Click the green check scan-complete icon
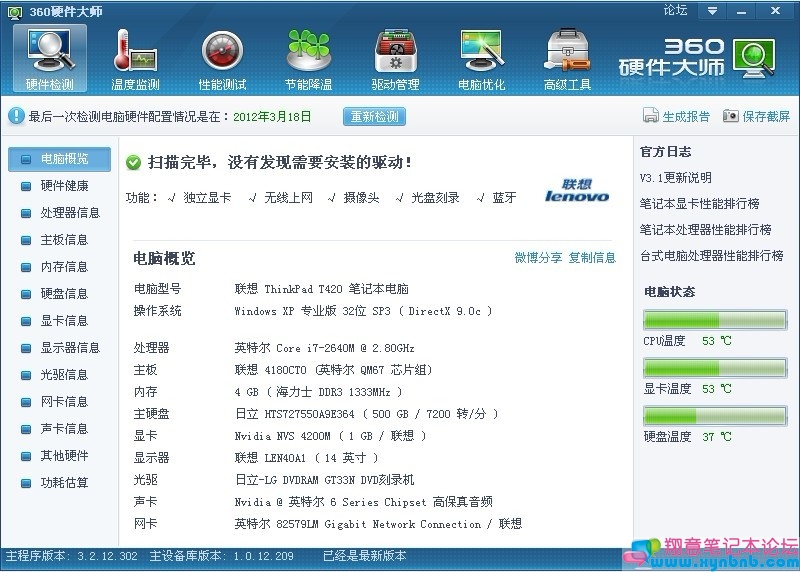 [x=133, y=163]
